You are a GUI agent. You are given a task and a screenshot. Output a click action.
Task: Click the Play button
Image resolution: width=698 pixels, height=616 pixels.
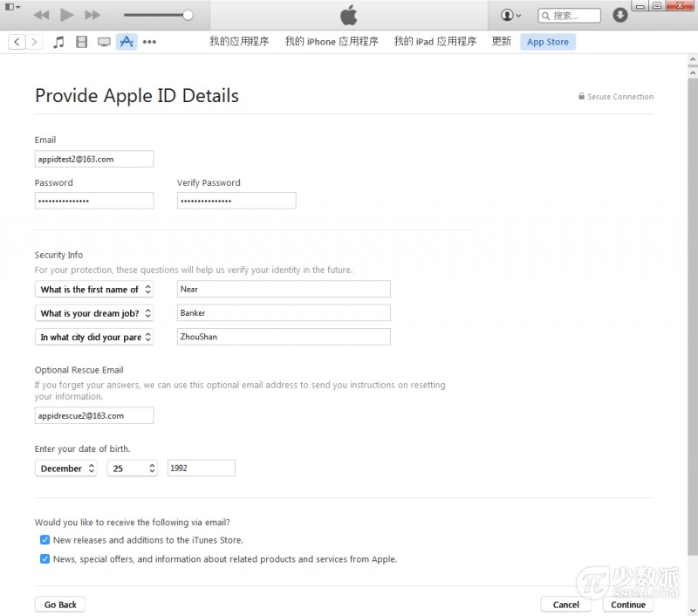tap(67, 15)
